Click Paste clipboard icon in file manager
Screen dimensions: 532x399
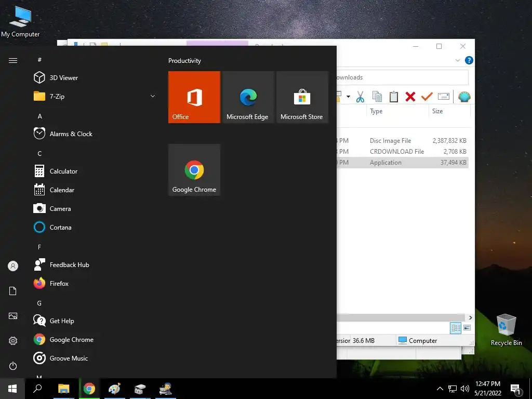pyautogui.click(x=394, y=97)
